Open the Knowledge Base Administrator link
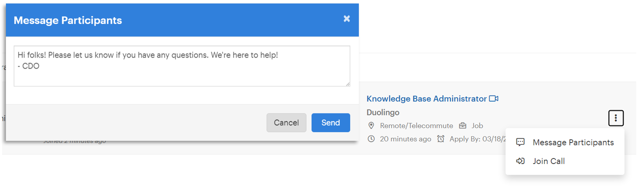This screenshot has width=644, height=187. (x=426, y=99)
